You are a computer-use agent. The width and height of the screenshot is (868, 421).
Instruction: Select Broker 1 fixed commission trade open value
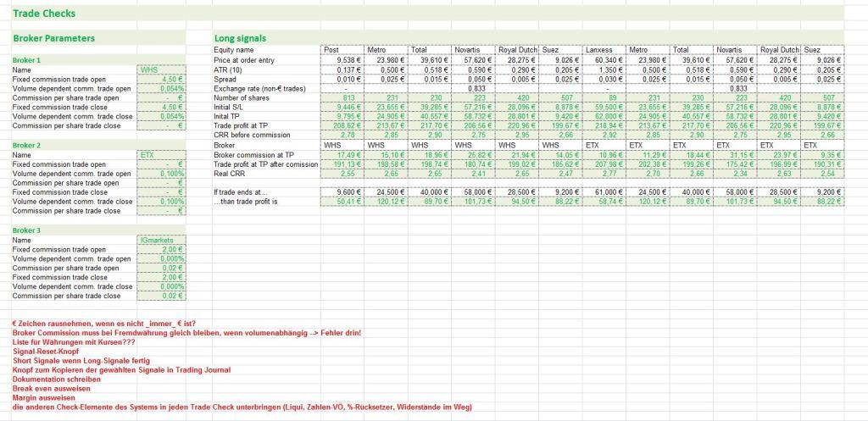point(162,80)
